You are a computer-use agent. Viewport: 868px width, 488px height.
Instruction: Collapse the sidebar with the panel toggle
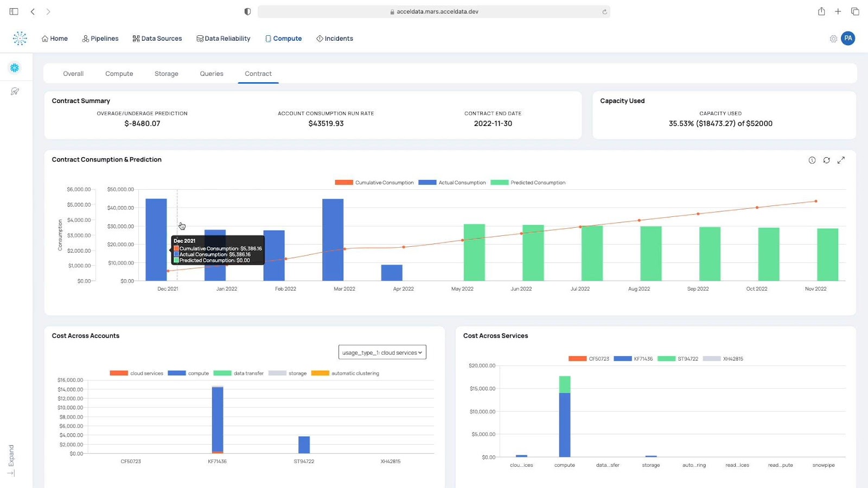(x=13, y=11)
